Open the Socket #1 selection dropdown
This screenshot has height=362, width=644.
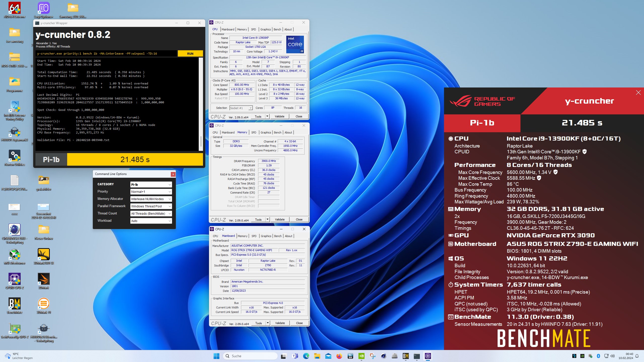point(241,108)
